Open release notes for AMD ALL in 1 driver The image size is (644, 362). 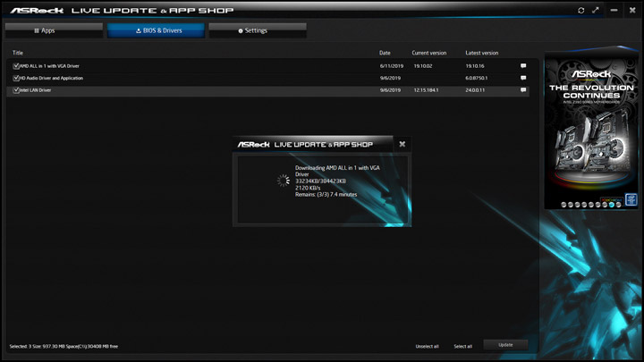coord(523,65)
